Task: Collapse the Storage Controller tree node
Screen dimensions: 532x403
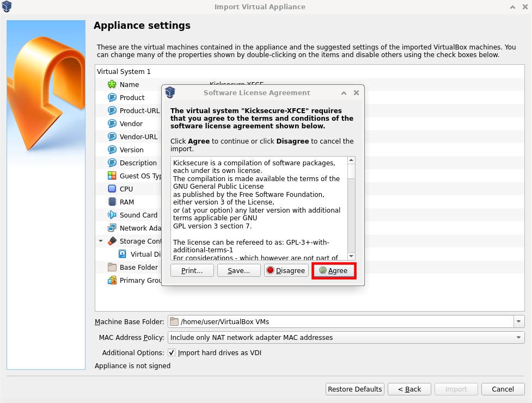Action: pyautogui.click(x=101, y=241)
